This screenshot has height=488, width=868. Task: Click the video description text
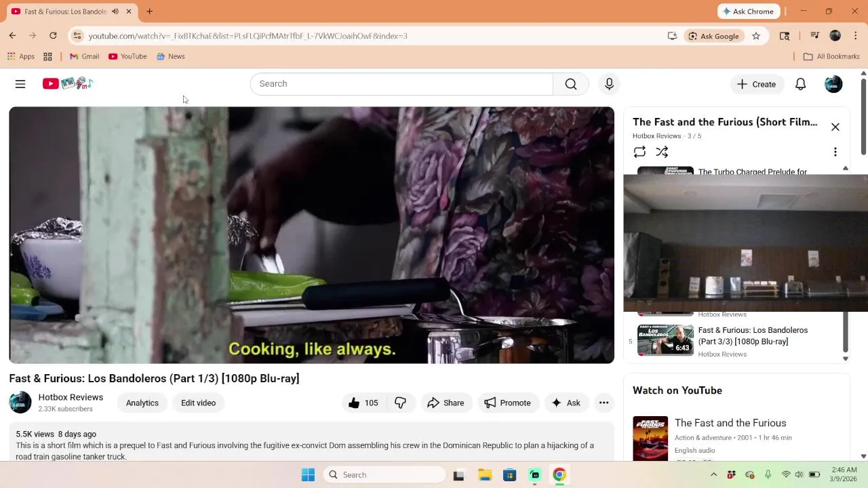(x=304, y=451)
